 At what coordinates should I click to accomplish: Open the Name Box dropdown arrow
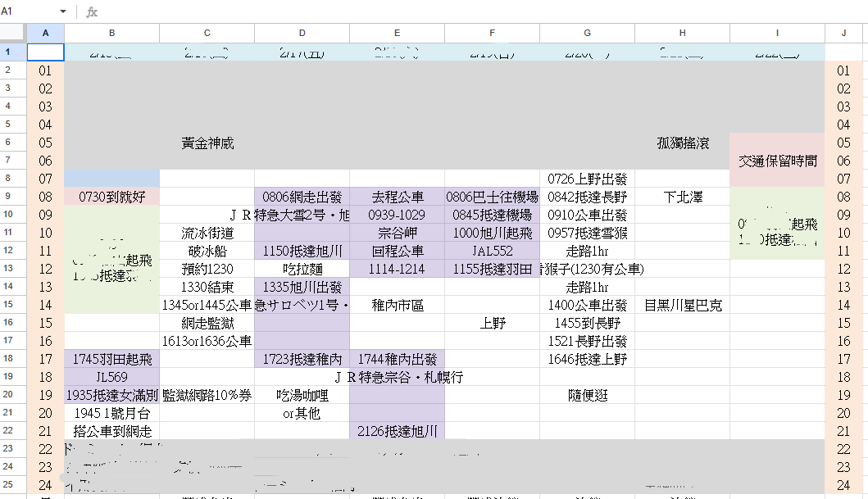tap(63, 12)
